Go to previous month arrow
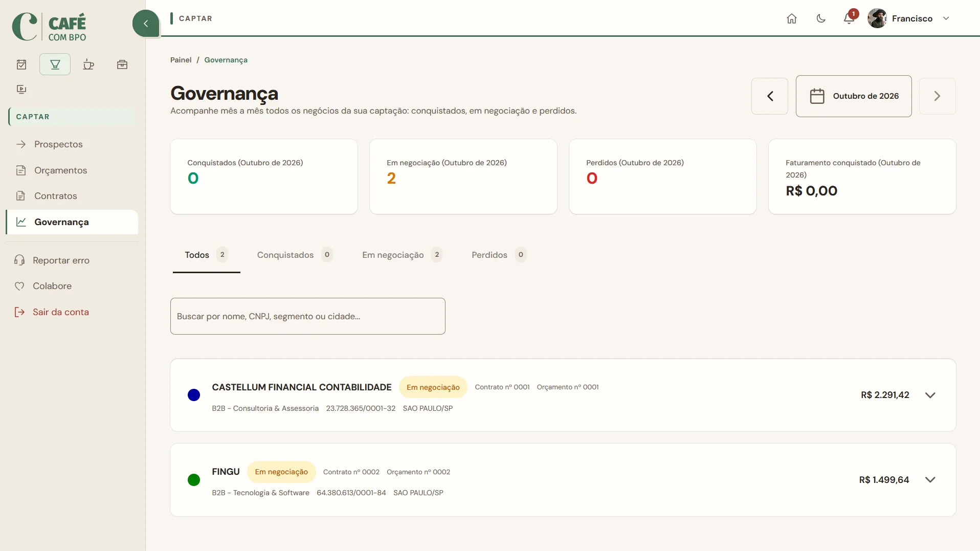The image size is (980, 551). point(769,96)
